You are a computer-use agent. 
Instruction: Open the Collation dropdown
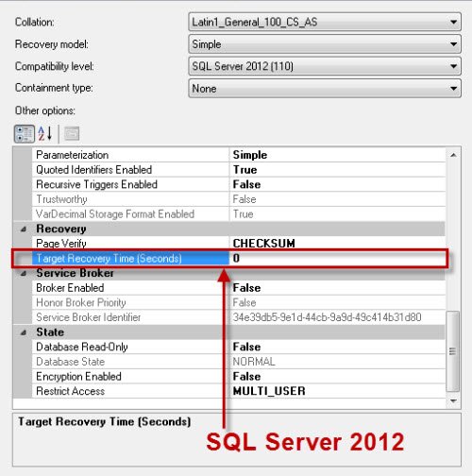325,22
